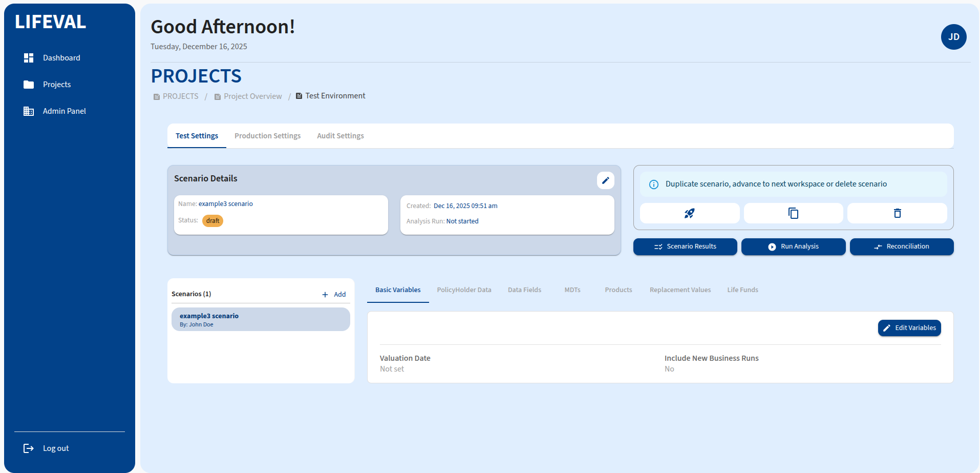Image resolution: width=980 pixels, height=473 pixels.
Task: Open the JD user avatar
Action: point(953,37)
